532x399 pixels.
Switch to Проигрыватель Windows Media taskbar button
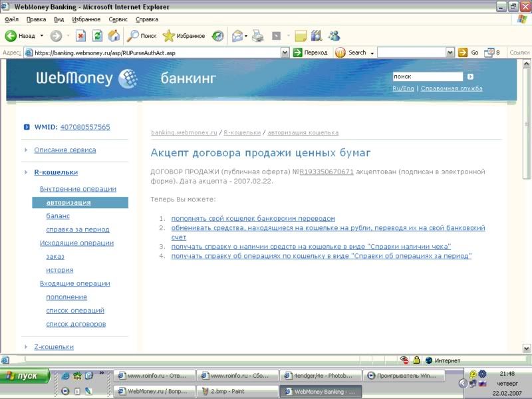pyautogui.click(x=404, y=376)
